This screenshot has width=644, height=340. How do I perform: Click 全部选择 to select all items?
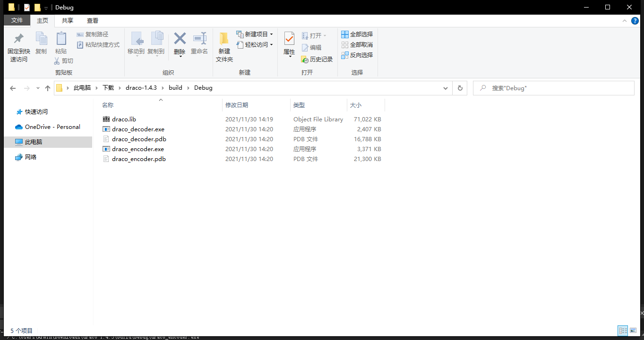coord(357,34)
